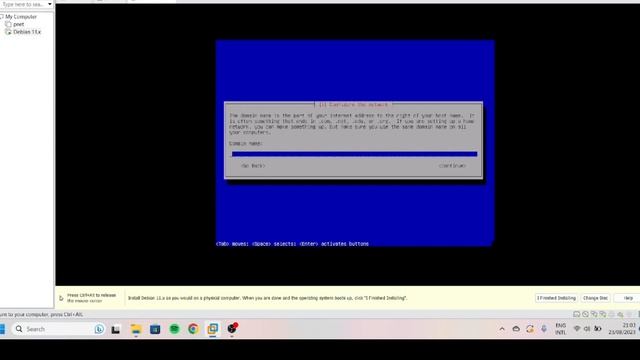
Task: Show hidden system tray icons
Action: [x=502, y=329]
